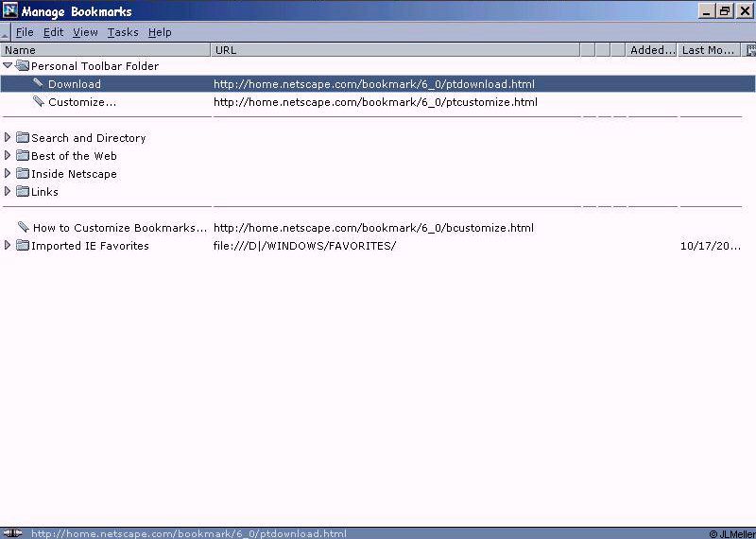Image resolution: width=756 pixels, height=539 pixels.
Task: Click the Netscape logo in title bar
Action: point(10,10)
